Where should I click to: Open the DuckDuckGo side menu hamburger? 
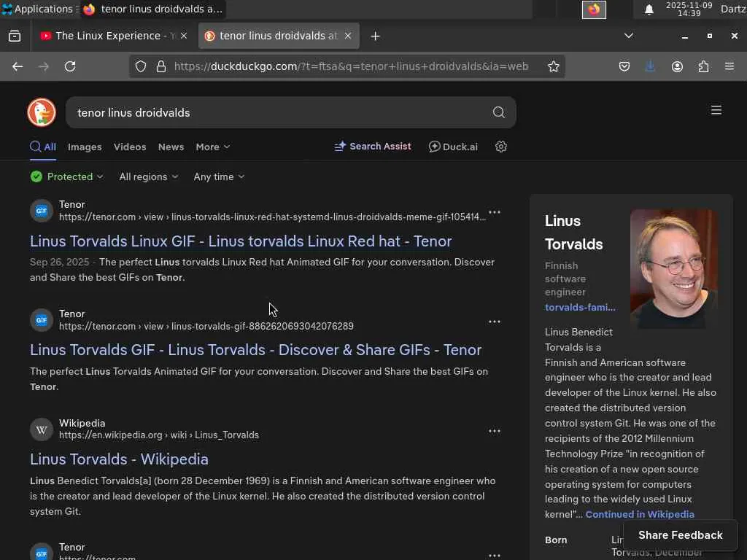tap(716, 111)
